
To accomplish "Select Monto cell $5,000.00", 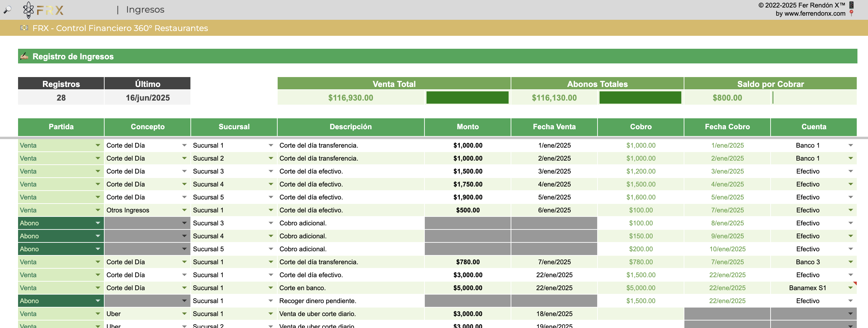I will [468, 288].
